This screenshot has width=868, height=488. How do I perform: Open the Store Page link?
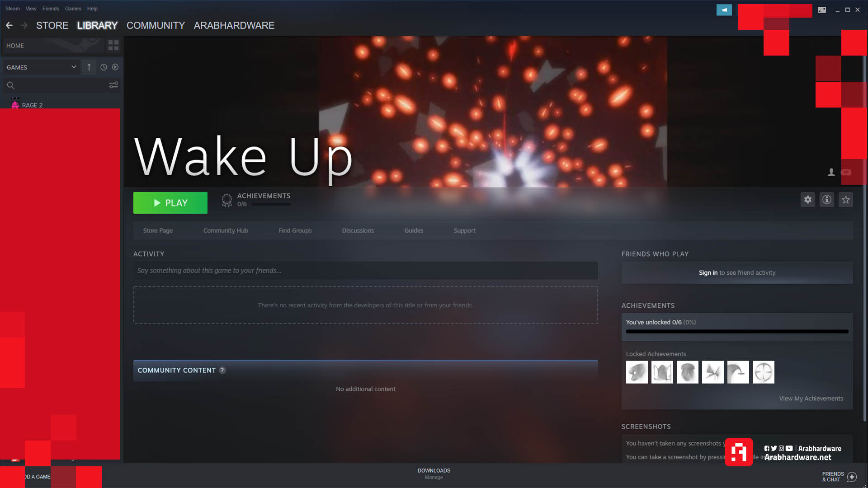point(158,230)
